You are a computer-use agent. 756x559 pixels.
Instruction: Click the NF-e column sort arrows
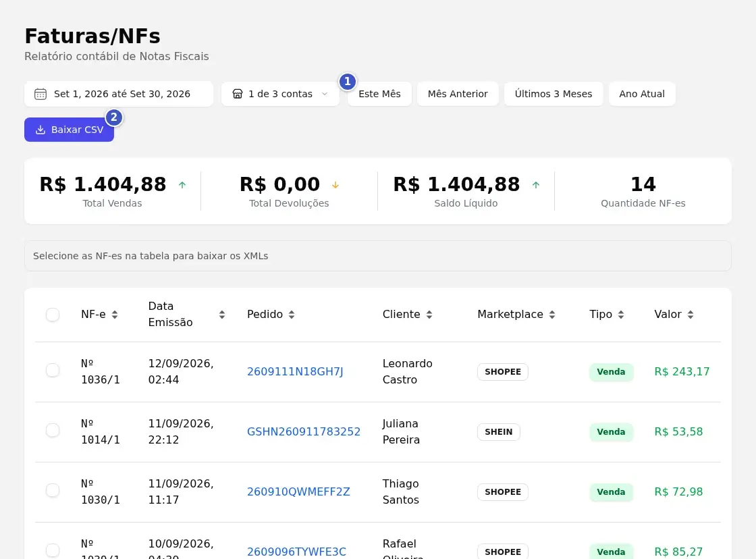coord(115,315)
